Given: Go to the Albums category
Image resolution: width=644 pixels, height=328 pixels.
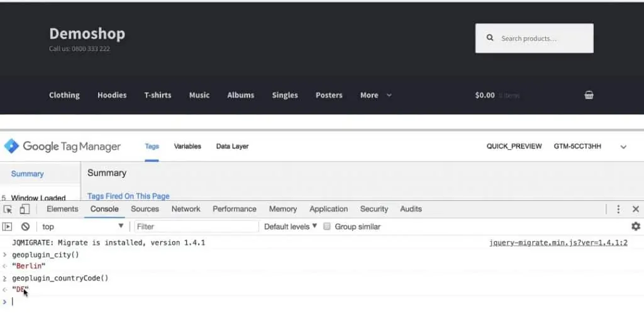Looking at the screenshot, I should click(x=241, y=95).
